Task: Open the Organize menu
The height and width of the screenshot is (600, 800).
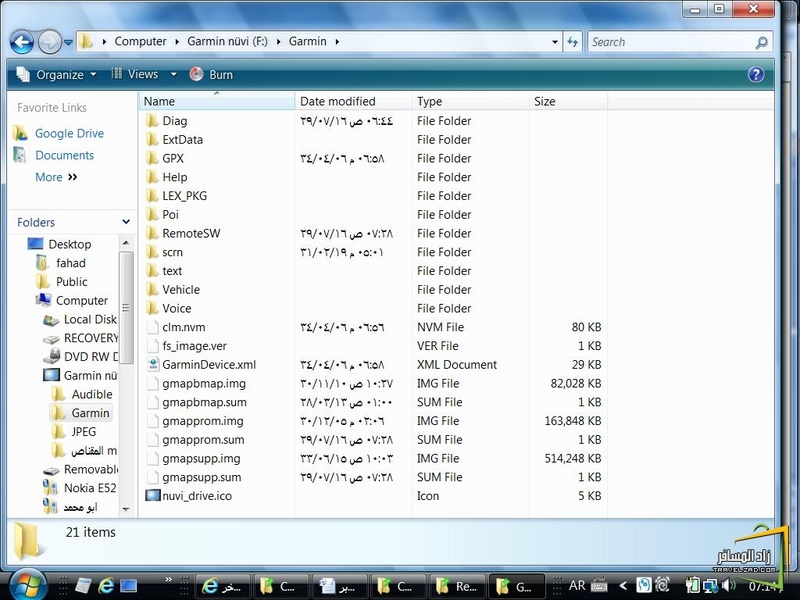Action: (56, 74)
